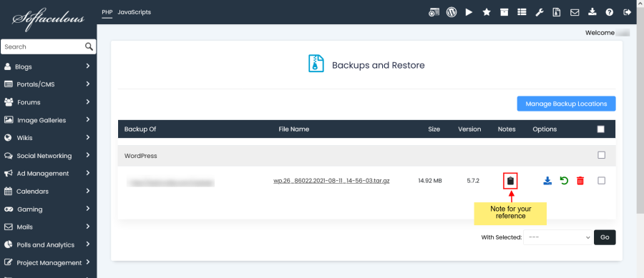Click the Options column header
The width and height of the screenshot is (644, 278).
(x=545, y=129)
